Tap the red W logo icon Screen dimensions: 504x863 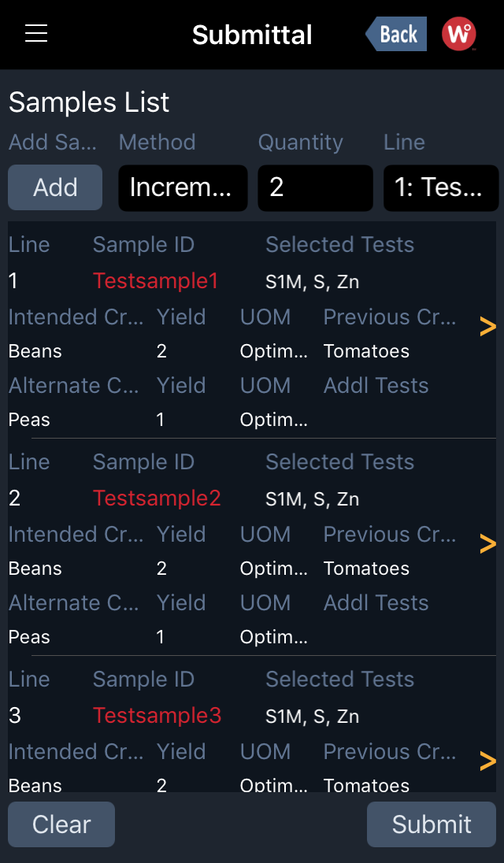458,35
